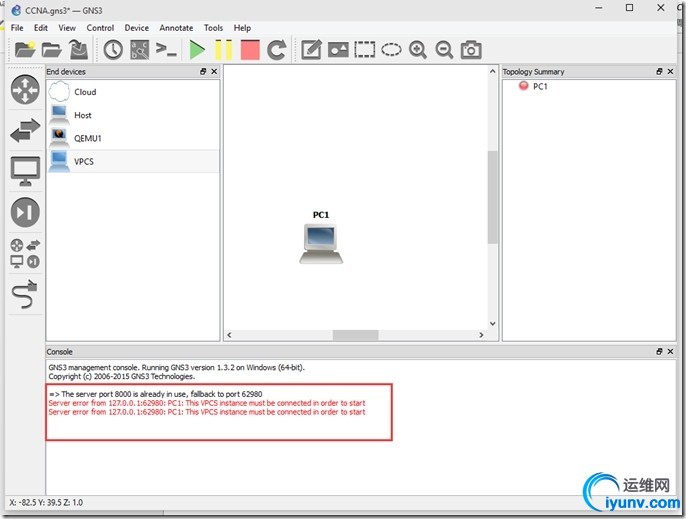This screenshot has width=686, height=519.
Task: Select the Add a link cable tool
Action: tap(25, 294)
